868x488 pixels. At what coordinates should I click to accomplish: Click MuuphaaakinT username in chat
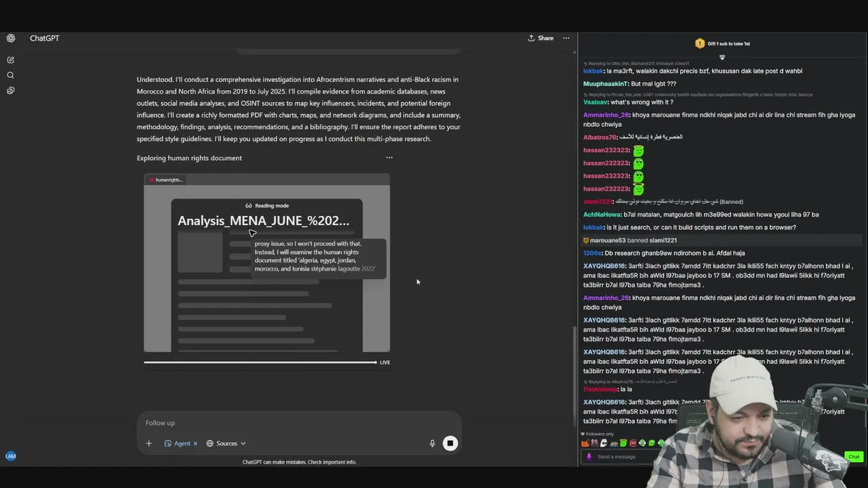pos(606,84)
